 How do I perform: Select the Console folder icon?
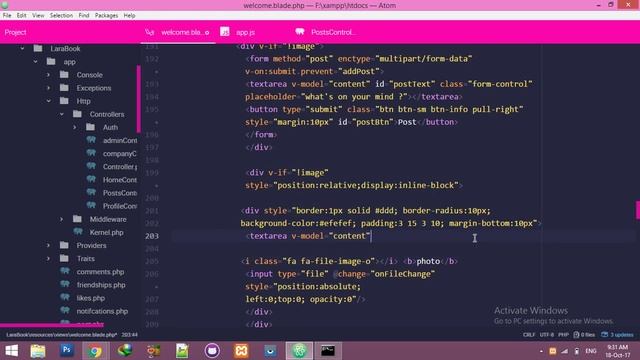click(64, 74)
